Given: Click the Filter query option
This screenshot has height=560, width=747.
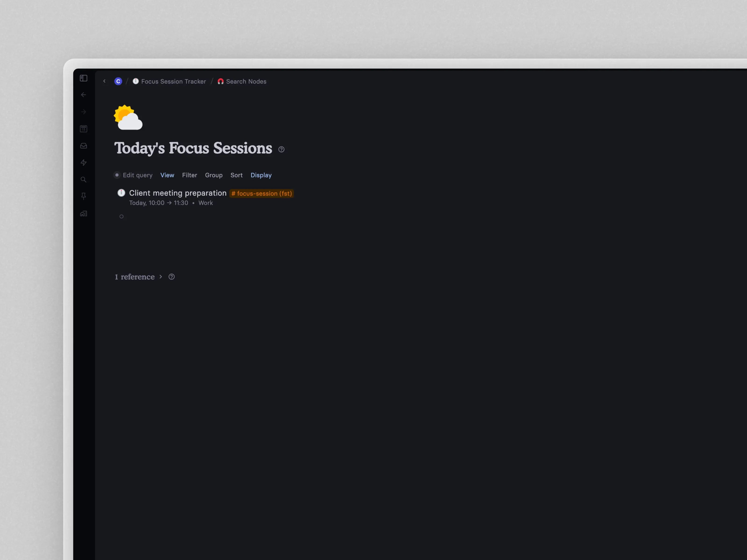Looking at the screenshot, I should (189, 175).
